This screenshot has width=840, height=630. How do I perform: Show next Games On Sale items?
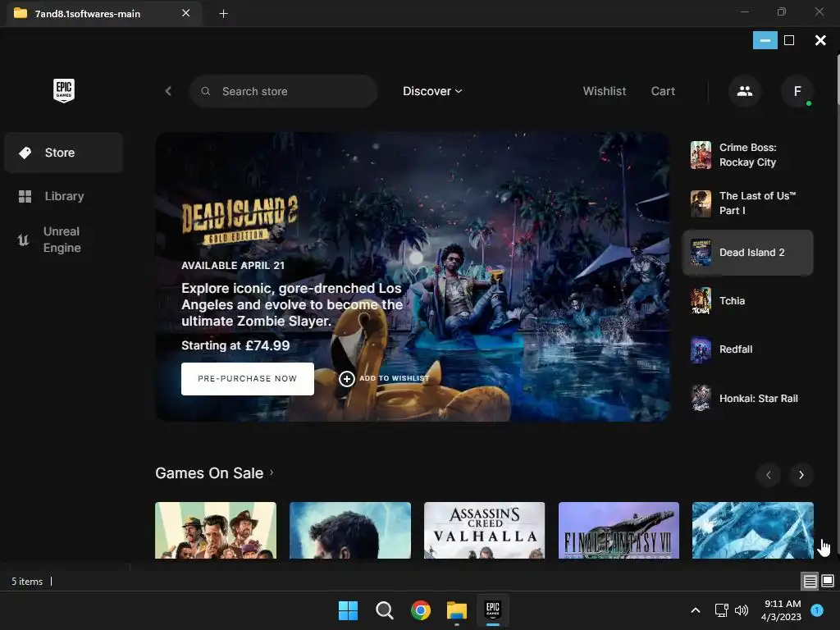pyautogui.click(x=801, y=475)
